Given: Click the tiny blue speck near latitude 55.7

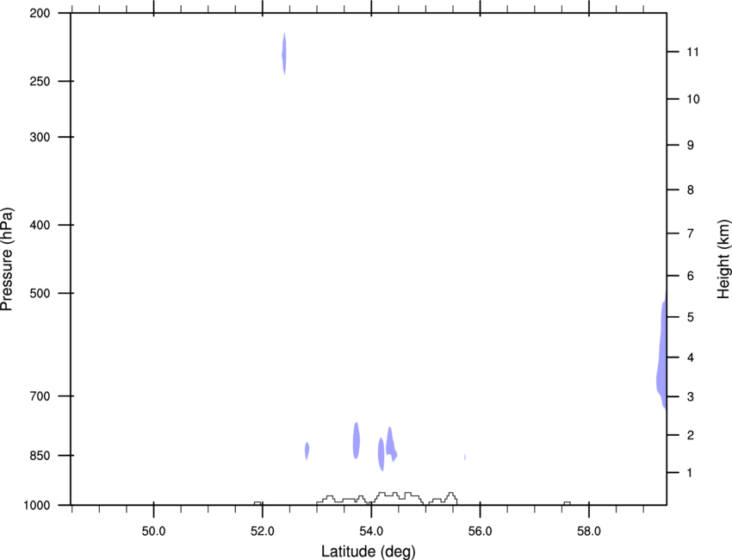Looking at the screenshot, I should point(464,457).
